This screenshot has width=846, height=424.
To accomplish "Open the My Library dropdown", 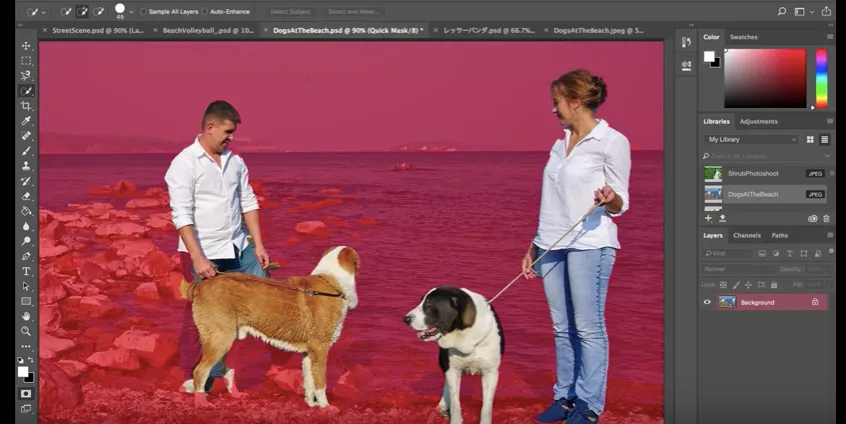I will 751,139.
